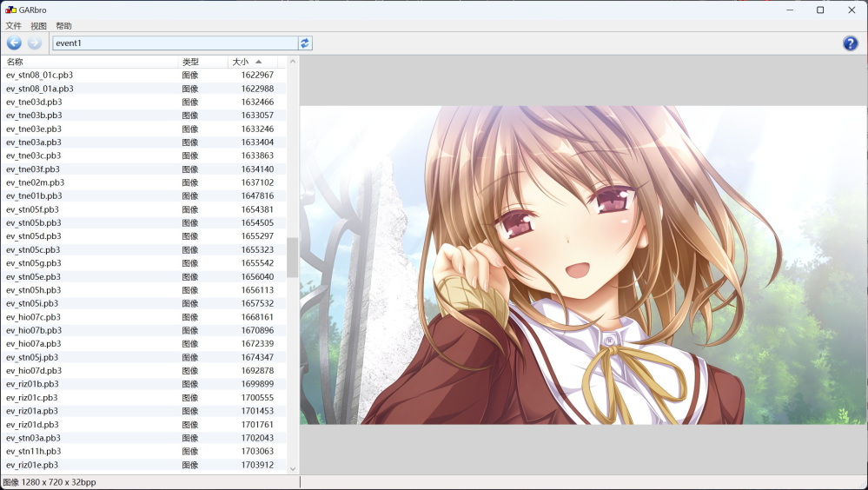Screen dimensions: 868x490
Task: Go back with the blue back arrow
Action: coord(15,43)
